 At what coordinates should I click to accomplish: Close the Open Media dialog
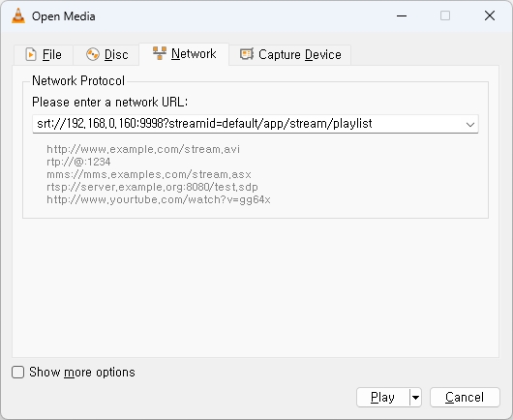490,15
